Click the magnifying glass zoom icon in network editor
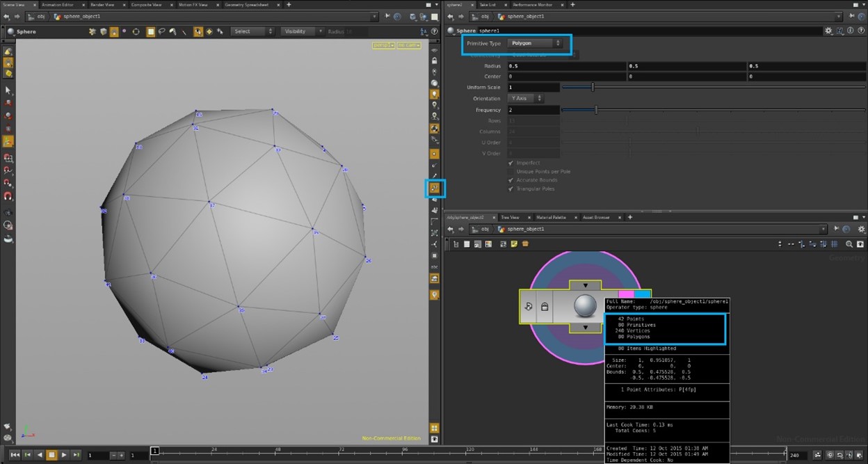 pyautogui.click(x=850, y=243)
